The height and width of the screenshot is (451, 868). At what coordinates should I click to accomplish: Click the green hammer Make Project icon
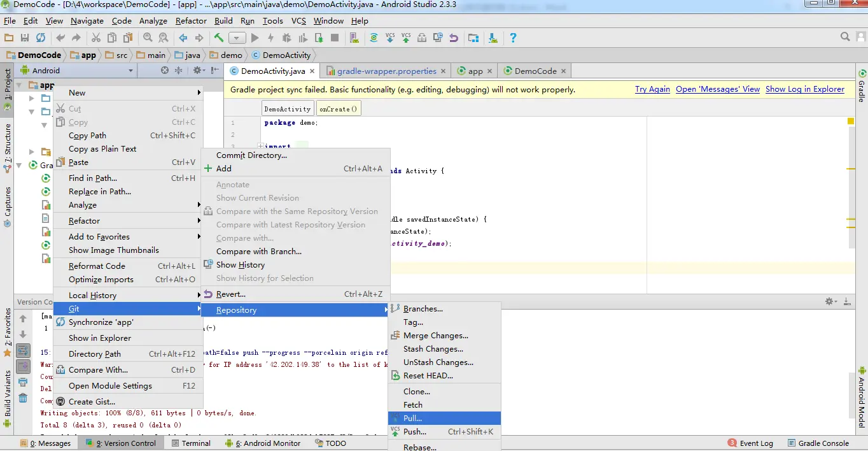coord(219,38)
